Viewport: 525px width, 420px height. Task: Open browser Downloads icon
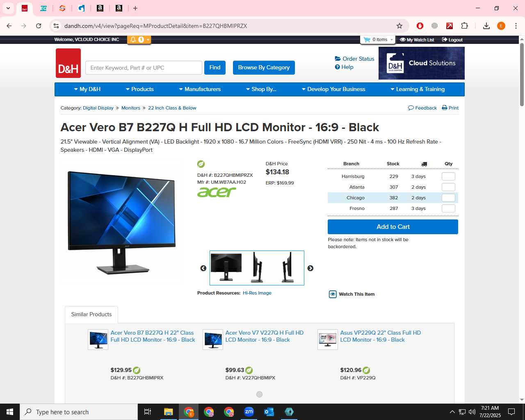point(486,26)
